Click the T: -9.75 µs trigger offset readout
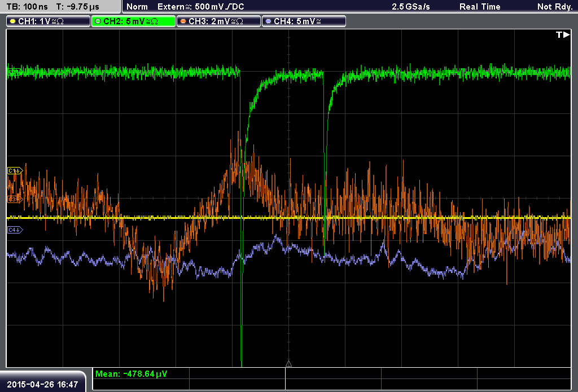Image resolution: width=578 pixels, height=392 pixels. [77, 7]
